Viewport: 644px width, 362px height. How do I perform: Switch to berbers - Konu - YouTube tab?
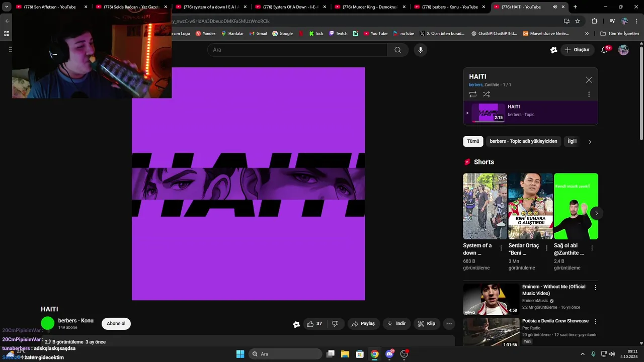click(449, 7)
